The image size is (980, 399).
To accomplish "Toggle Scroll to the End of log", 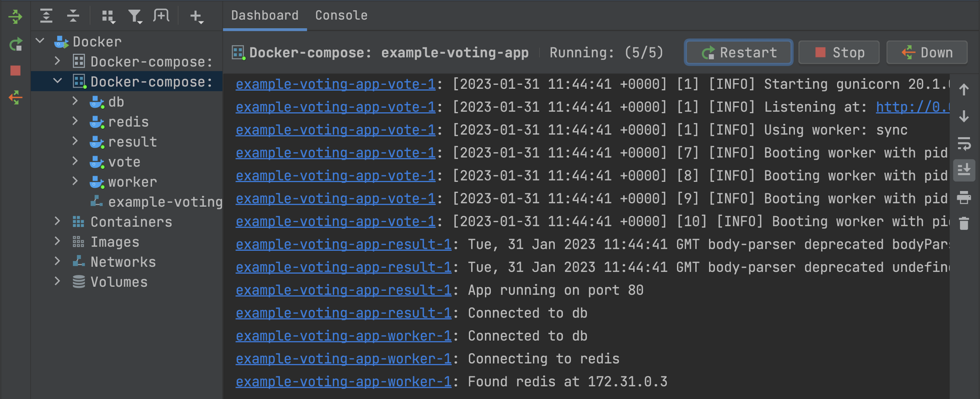I will [964, 170].
